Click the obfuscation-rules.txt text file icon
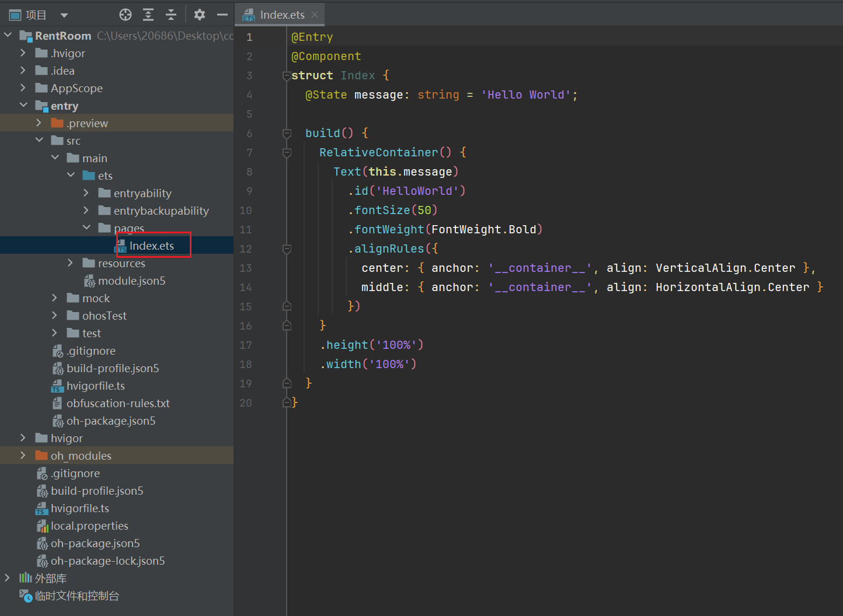This screenshot has width=843, height=616. [x=57, y=403]
